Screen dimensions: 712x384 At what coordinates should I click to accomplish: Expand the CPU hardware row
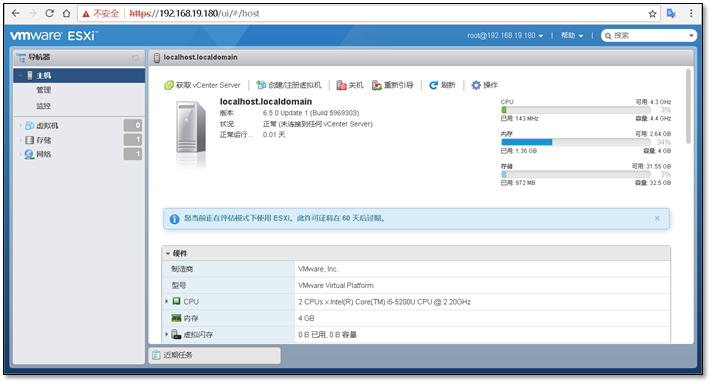tap(167, 301)
